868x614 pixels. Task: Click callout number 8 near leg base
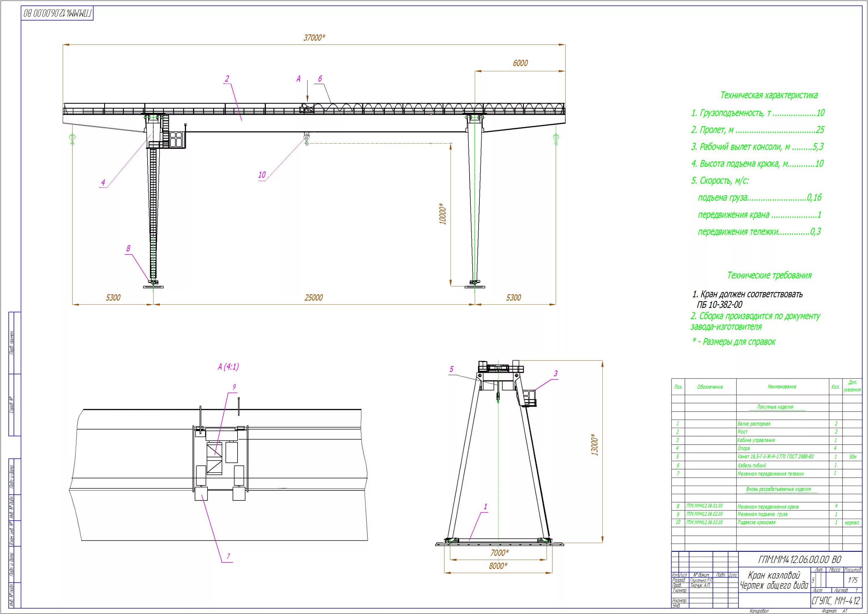(128, 248)
